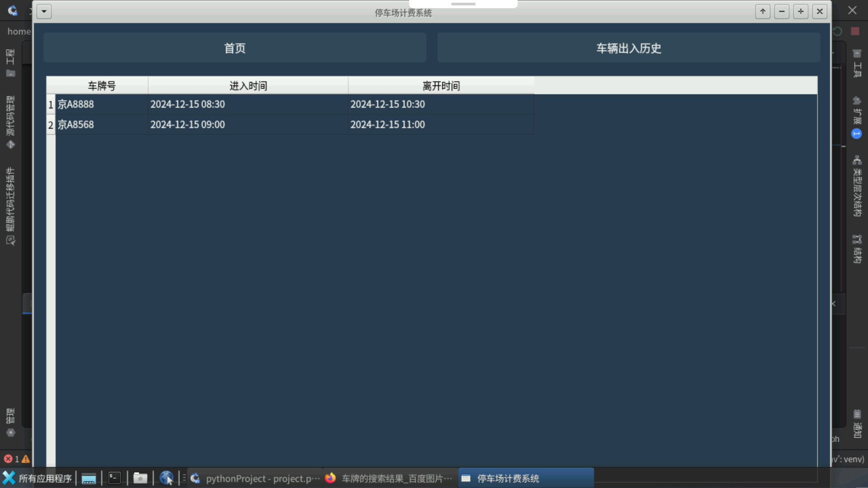This screenshot has height=488, width=868.
Task: Click the warning triangle in the status bar
Action: [x=26, y=459]
